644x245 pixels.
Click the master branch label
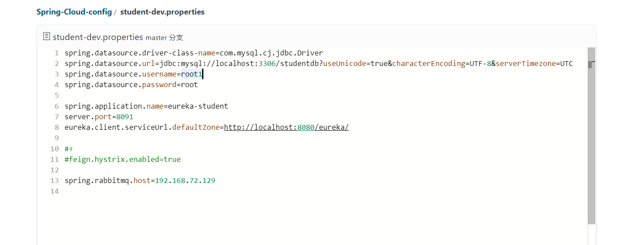[x=164, y=37]
